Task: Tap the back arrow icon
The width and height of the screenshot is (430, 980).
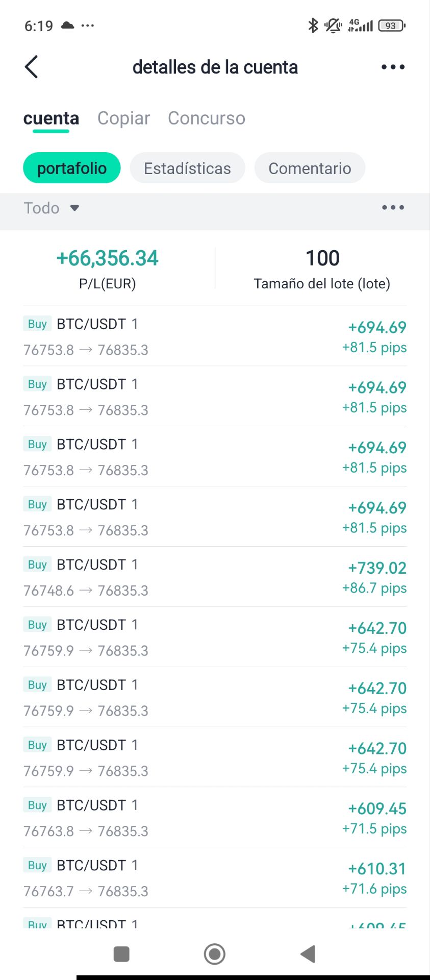Action: (x=32, y=67)
